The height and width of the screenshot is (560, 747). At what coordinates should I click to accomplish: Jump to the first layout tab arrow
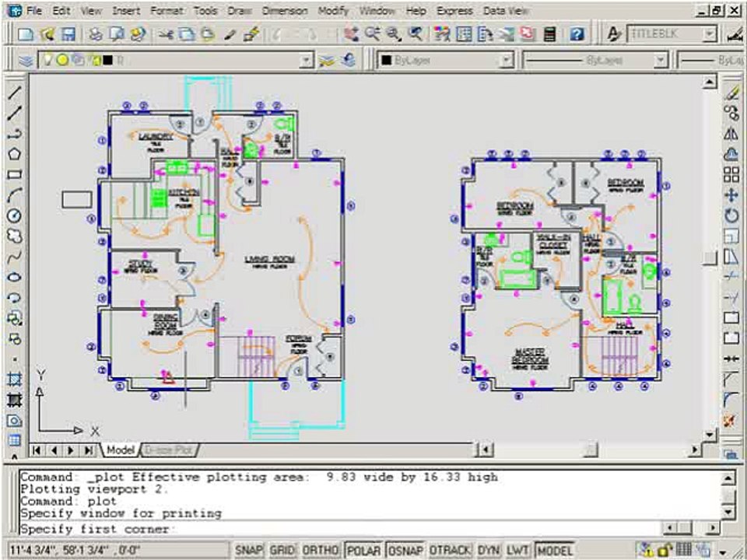pos(37,450)
